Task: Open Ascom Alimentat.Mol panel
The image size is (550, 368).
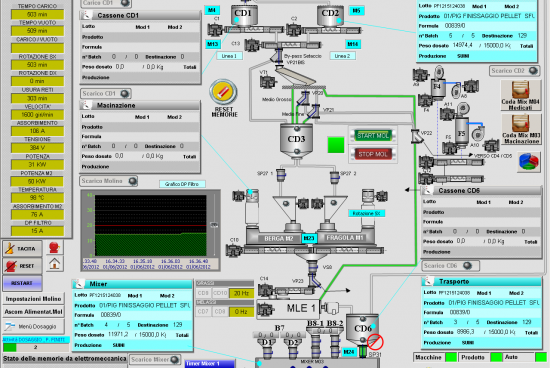Action: click(34, 312)
